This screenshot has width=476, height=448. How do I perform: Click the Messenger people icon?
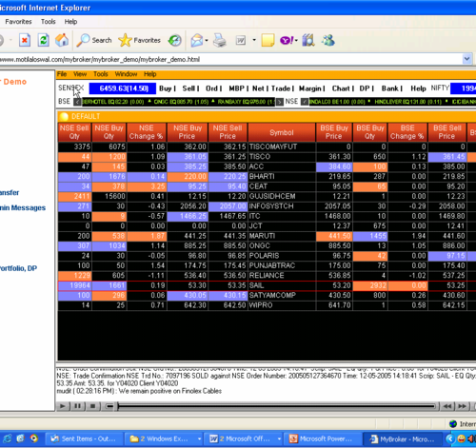click(328, 41)
